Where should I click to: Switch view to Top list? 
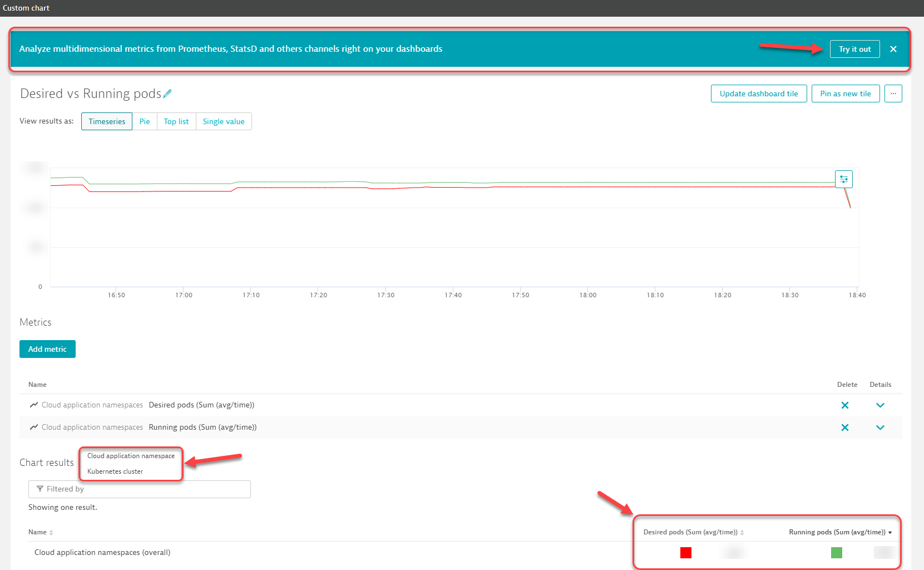(x=176, y=121)
